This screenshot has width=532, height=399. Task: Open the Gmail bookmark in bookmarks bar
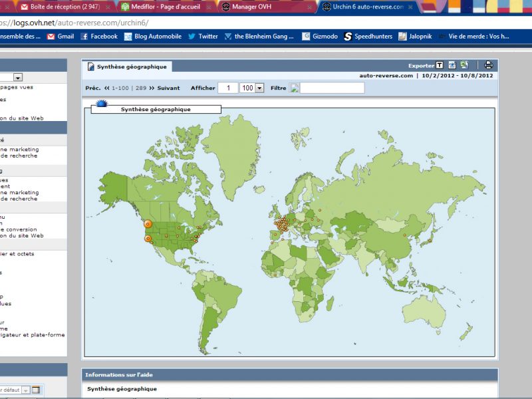(60, 37)
